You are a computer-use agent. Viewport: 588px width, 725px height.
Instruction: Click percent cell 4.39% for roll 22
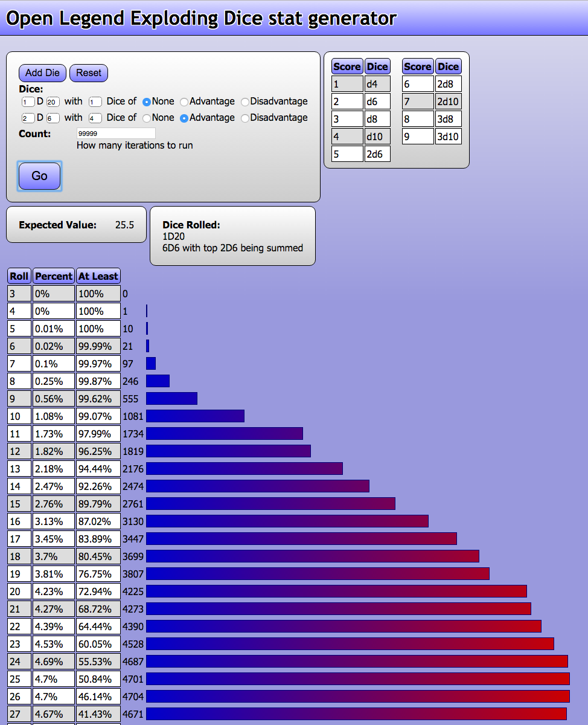click(x=54, y=627)
